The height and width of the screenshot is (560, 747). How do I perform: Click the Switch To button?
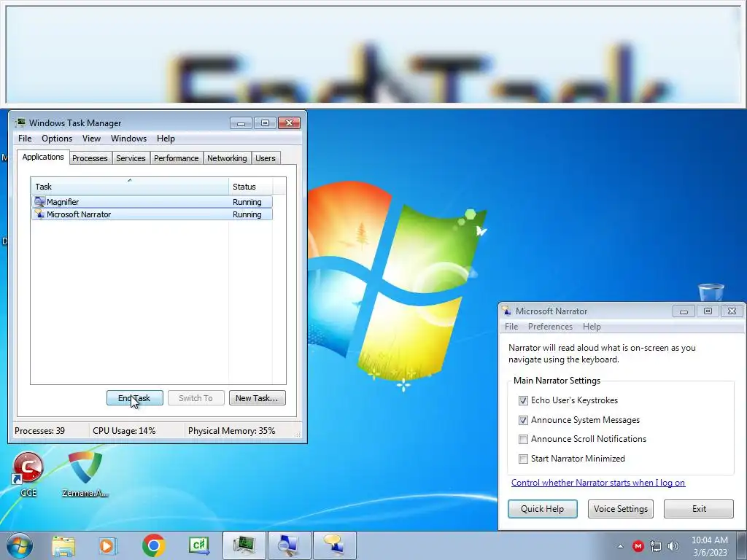[x=196, y=398]
